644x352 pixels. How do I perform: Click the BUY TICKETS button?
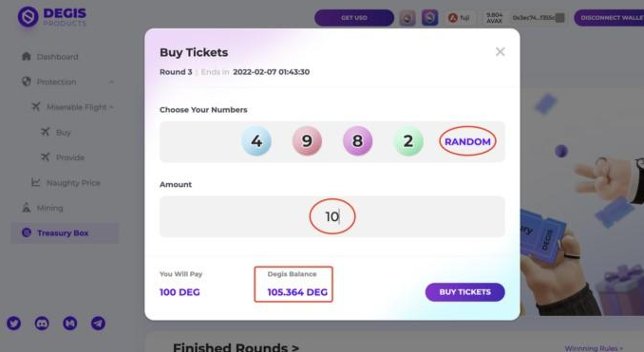(x=464, y=292)
